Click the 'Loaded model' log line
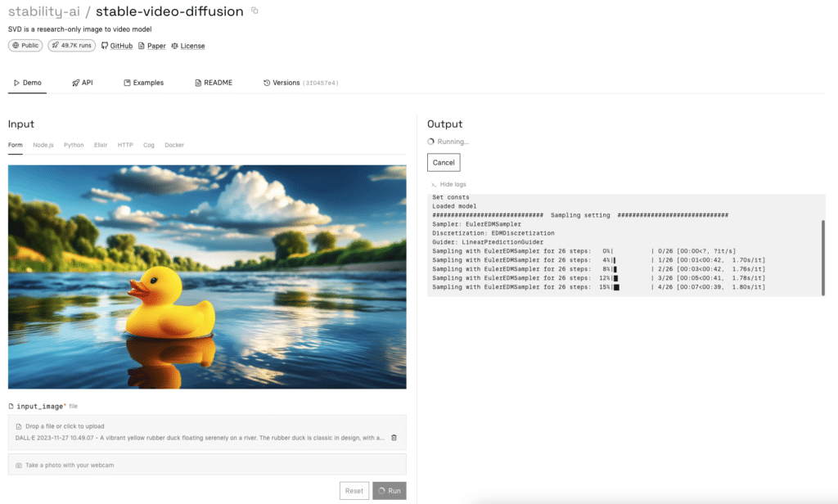The width and height of the screenshot is (838, 504). pos(454,206)
